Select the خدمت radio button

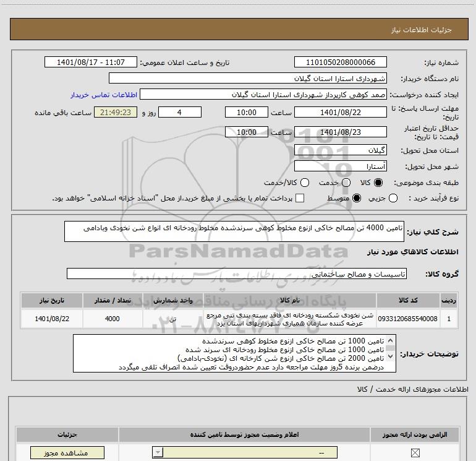point(346,183)
